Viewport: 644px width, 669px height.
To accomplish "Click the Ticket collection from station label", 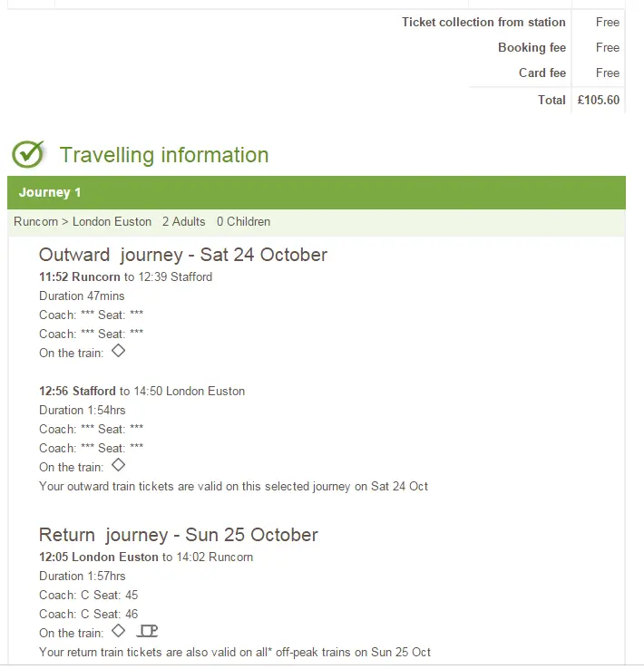I will click(483, 22).
